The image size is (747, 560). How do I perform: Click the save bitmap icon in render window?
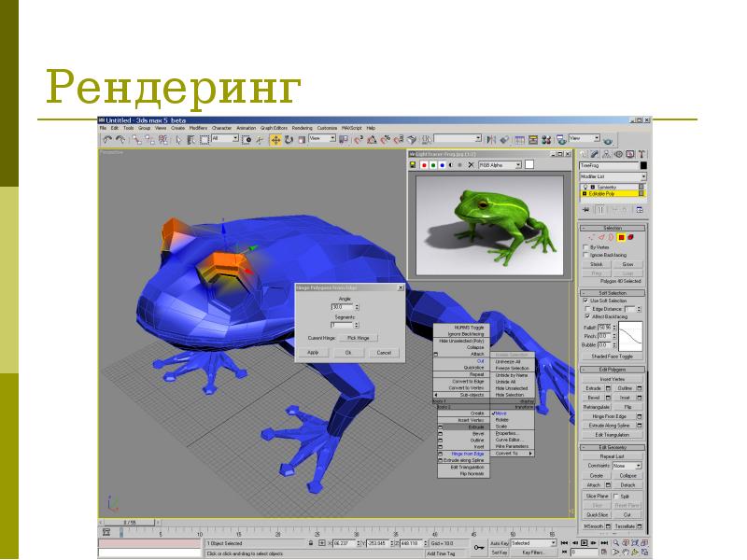[x=414, y=164]
